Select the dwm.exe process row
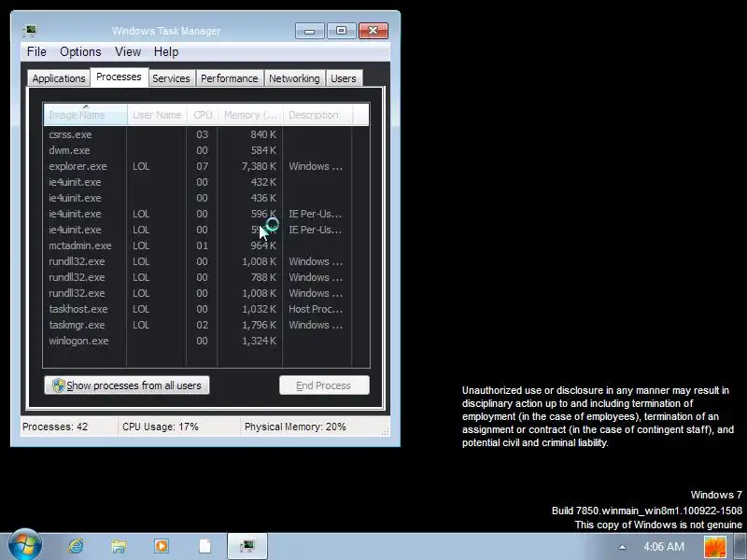 pyautogui.click(x=206, y=150)
